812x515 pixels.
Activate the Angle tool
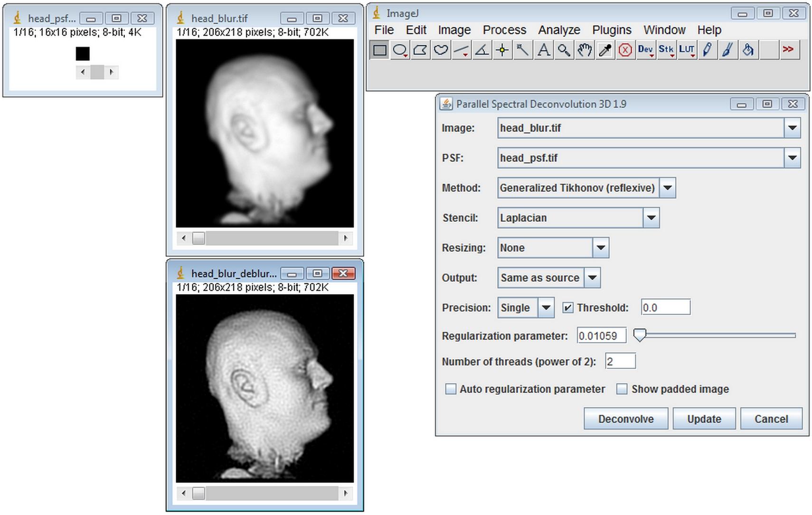click(x=482, y=50)
